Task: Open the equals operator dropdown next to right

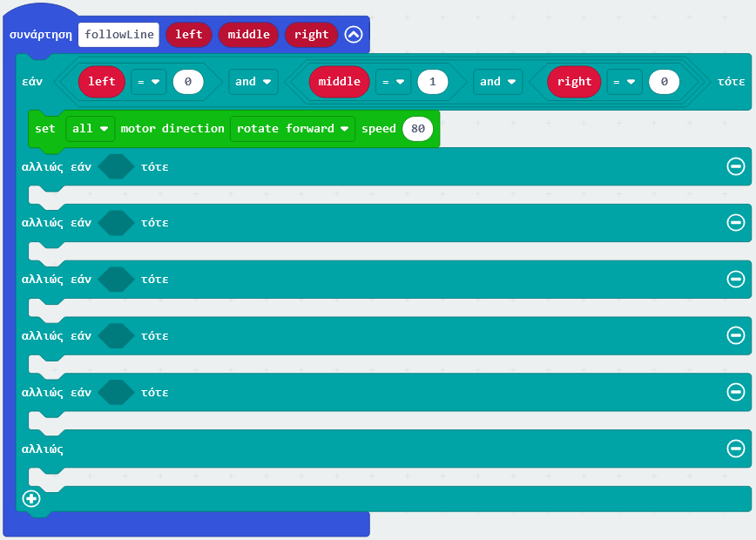Action: pyautogui.click(x=624, y=82)
